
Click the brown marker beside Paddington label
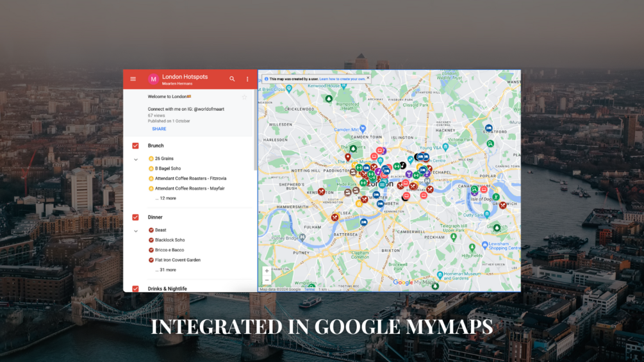pyautogui.click(x=353, y=172)
